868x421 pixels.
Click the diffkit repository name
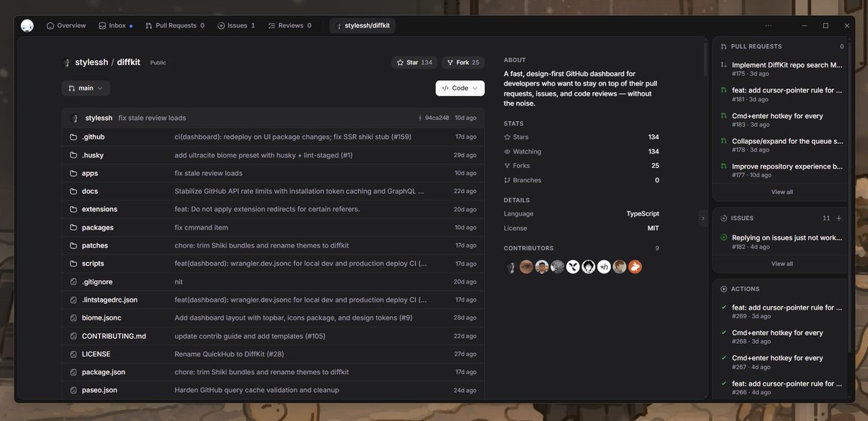click(129, 62)
